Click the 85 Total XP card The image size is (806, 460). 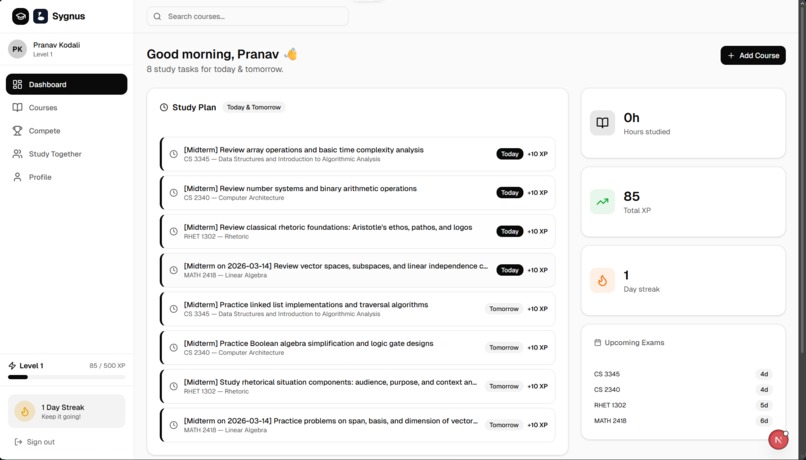pos(683,202)
